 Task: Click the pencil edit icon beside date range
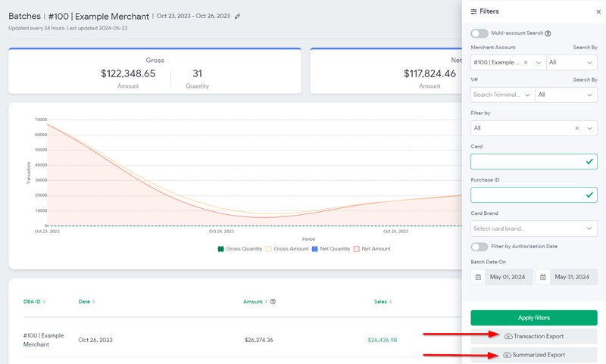237,16
